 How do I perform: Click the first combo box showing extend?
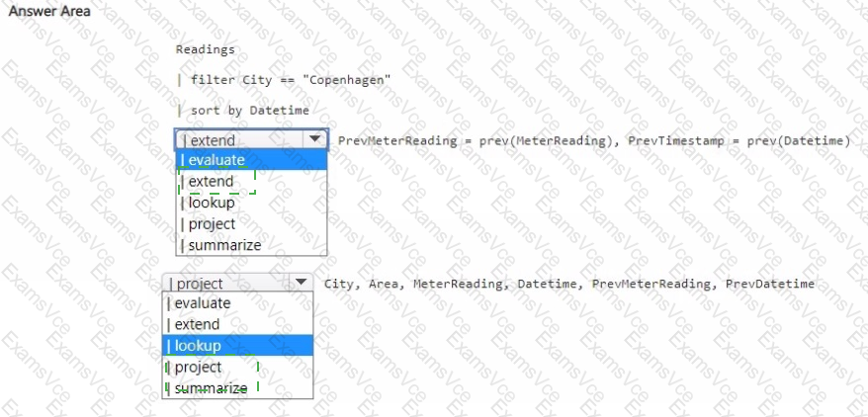tap(252, 140)
